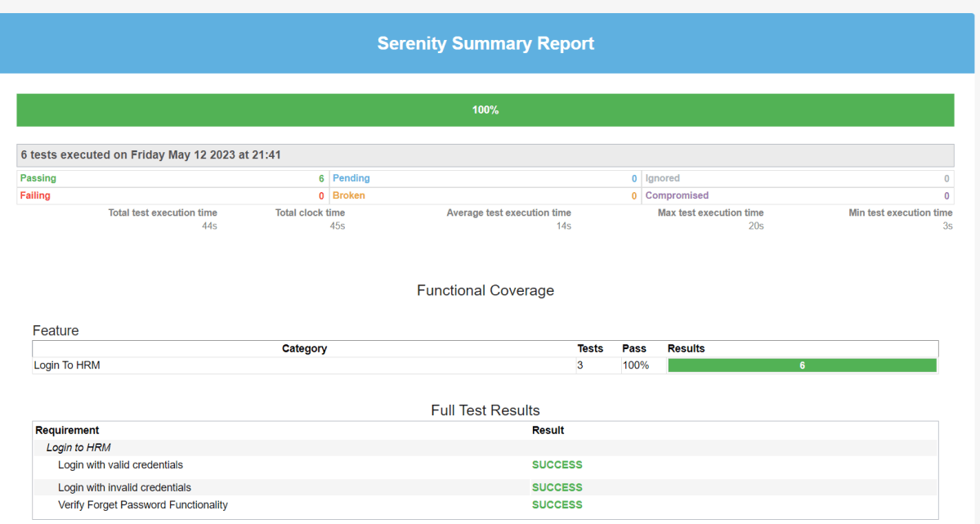The width and height of the screenshot is (980, 524).
Task: Select the Login To HRM feature row
Action: tap(67, 365)
